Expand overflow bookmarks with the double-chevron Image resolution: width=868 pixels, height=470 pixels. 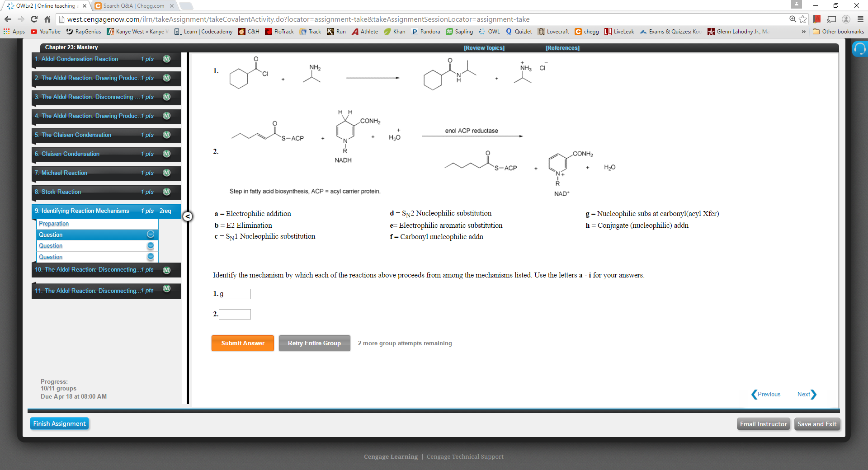(x=803, y=32)
